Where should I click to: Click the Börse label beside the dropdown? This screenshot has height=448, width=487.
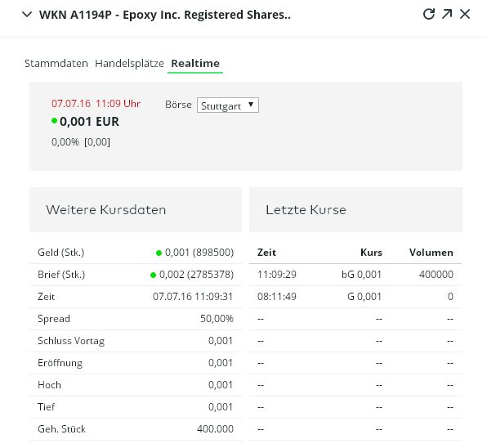tap(178, 105)
